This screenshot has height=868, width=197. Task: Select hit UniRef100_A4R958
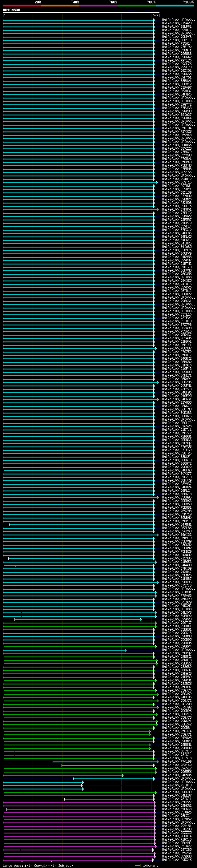(x=177, y=257)
